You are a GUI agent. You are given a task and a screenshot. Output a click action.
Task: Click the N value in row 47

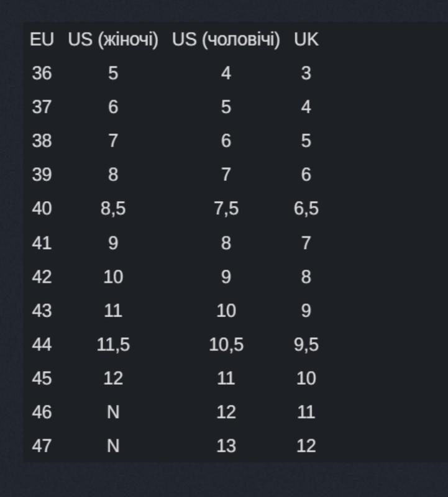point(113,446)
